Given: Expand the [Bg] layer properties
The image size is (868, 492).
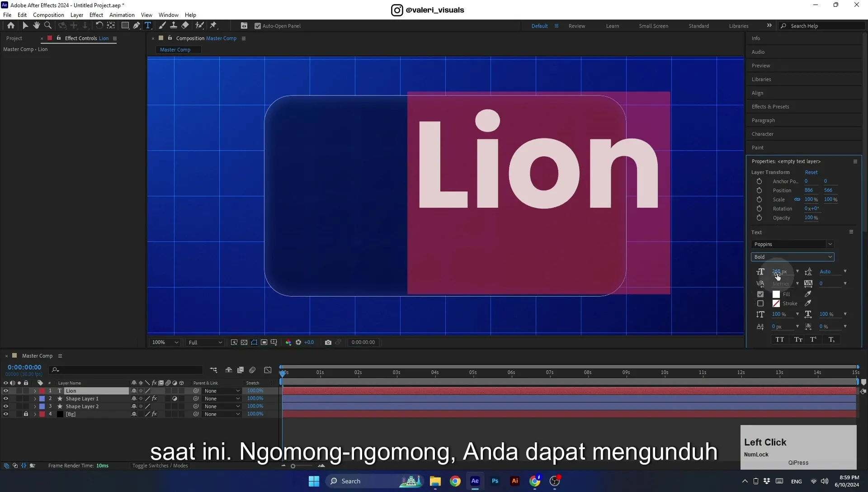Looking at the screenshot, I should [35, 414].
